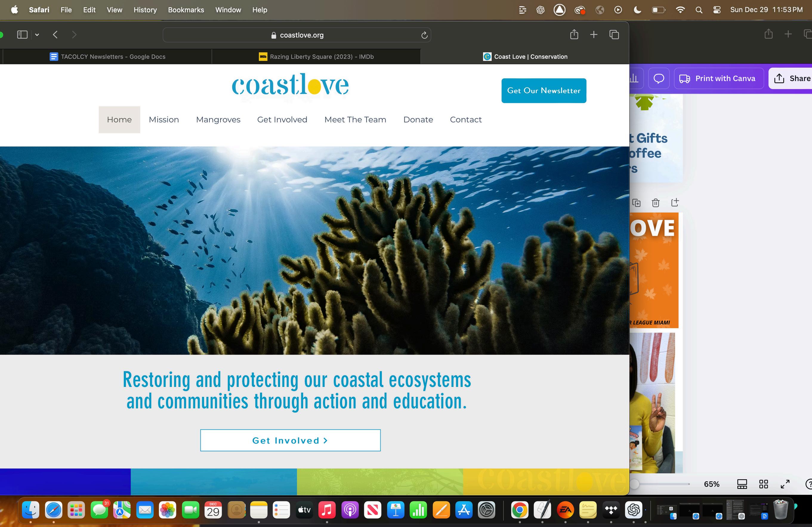The height and width of the screenshot is (527, 812).
Task: Go back with Safari's back arrow
Action: pos(55,35)
